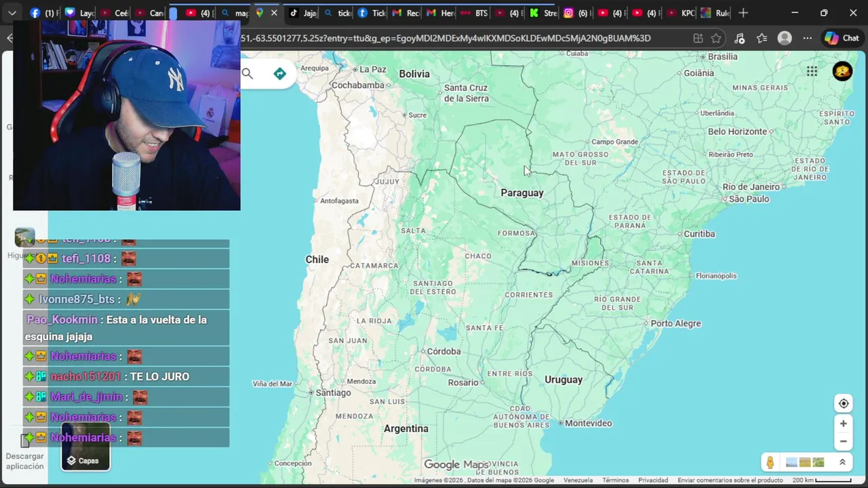Viewport: 868px width, 488px height.
Task: Expand the imagery panel with the double chevron
Action: pos(842,462)
